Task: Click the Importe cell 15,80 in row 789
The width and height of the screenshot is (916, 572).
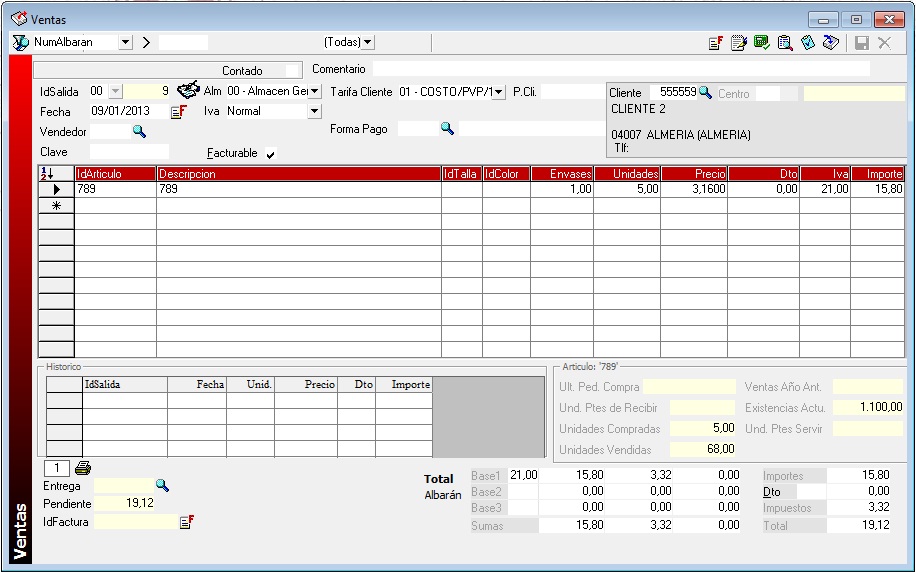Action: 878,189
